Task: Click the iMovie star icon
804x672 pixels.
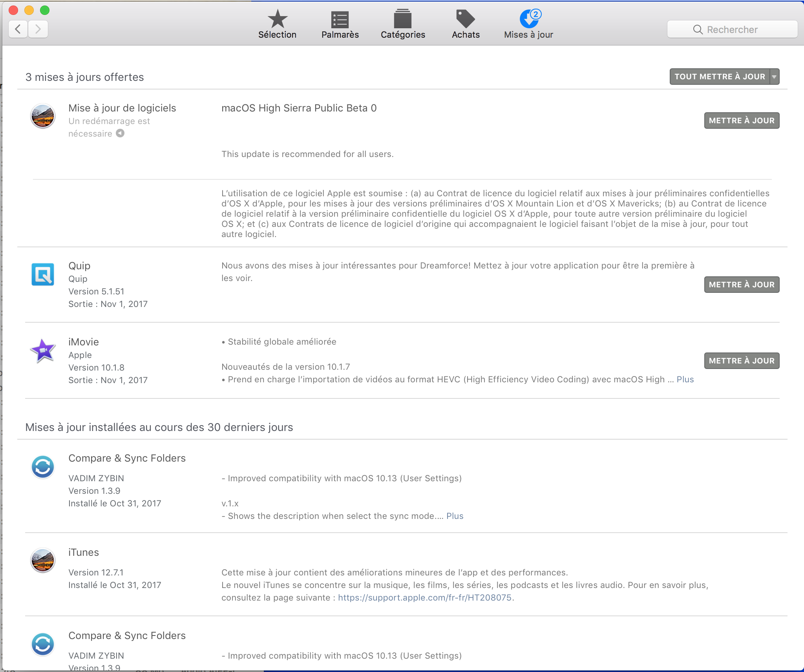Action: click(43, 351)
